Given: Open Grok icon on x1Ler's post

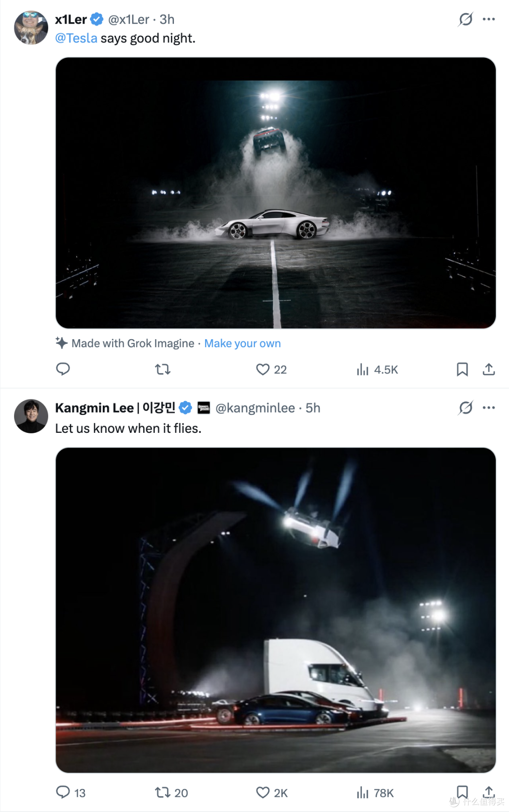Looking at the screenshot, I should point(466,19).
